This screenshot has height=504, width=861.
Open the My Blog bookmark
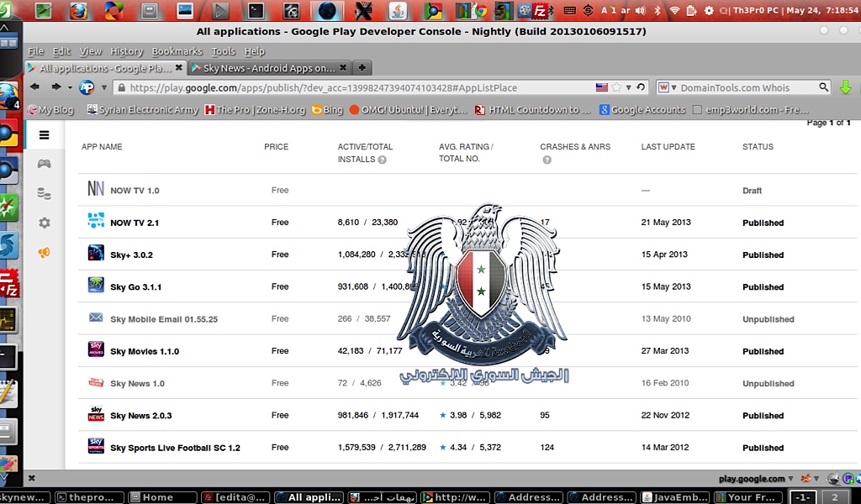tap(50, 110)
